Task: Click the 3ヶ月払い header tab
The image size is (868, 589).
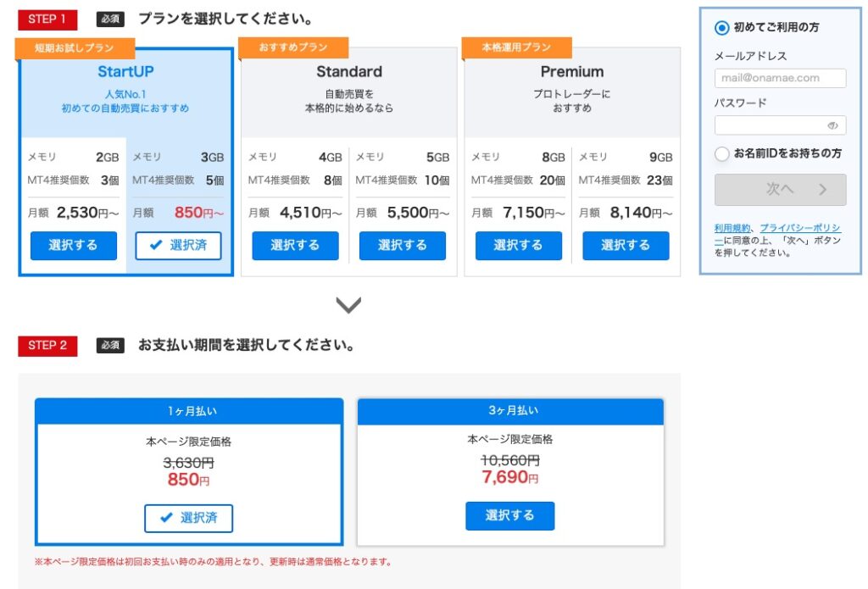Action: pos(510,411)
